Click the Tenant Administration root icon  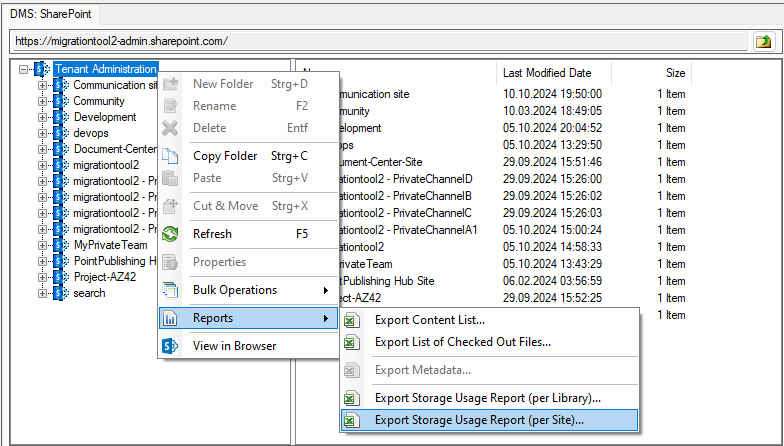click(42, 69)
